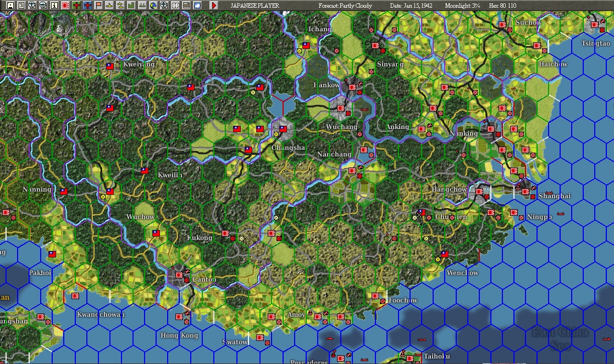Select the Japanese unit counter above Kwangchowan
Viewport: 614px width, 364px height.
pos(75,296)
